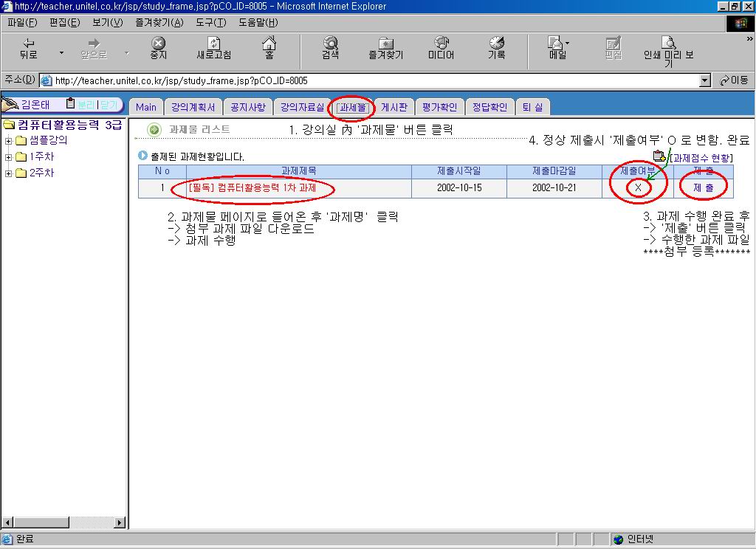This screenshot has height=549, width=756.
Task: Open the 컴퓨터활용능력 1차 과제 assignment link
Action: [x=252, y=188]
